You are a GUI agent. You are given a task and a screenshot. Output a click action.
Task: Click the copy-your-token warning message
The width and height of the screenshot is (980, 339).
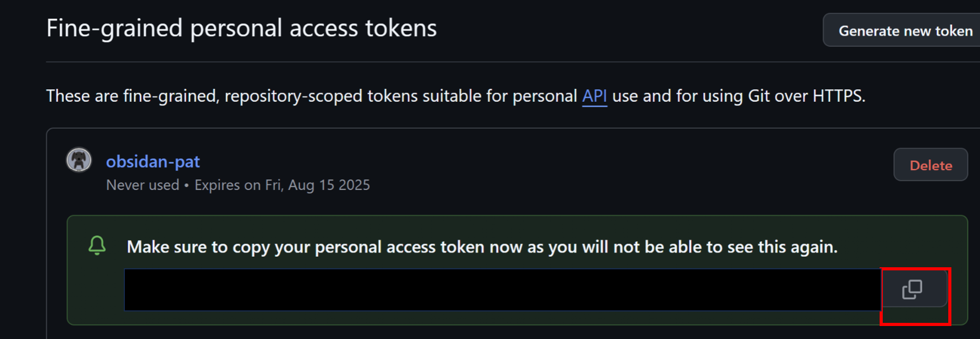point(482,247)
